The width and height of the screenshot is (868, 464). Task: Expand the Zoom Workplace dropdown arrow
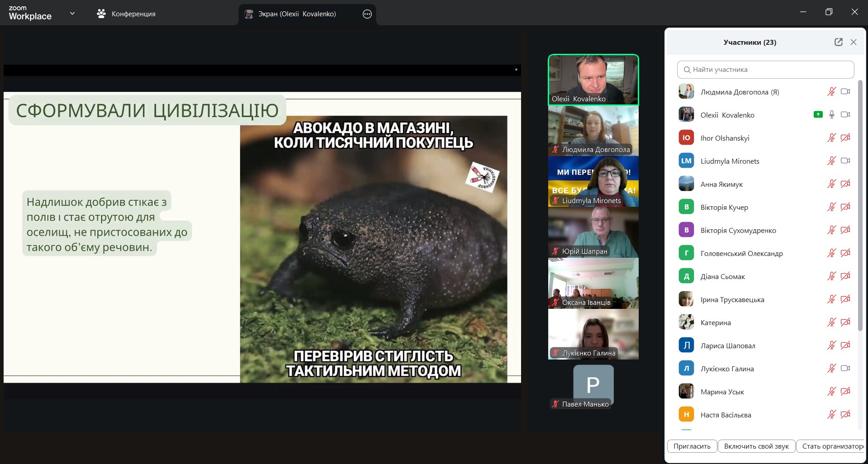point(72,14)
